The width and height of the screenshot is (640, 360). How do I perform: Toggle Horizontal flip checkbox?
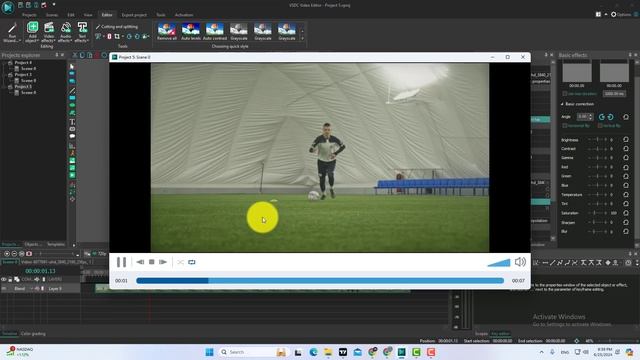coord(565,126)
